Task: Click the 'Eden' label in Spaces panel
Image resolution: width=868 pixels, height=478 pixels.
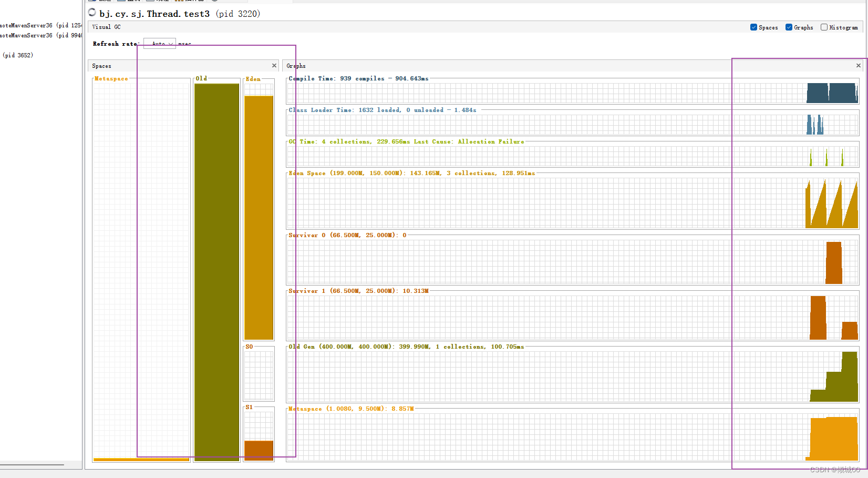Action: [253, 79]
